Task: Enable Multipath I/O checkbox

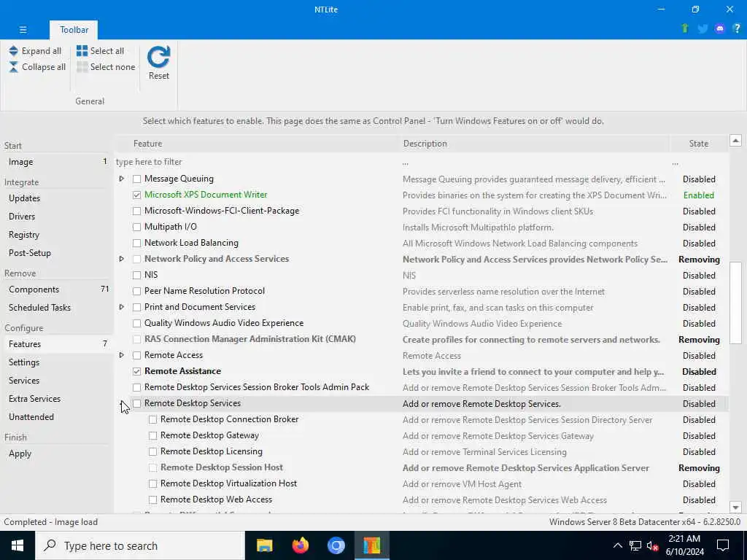Action: pyautogui.click(x=136, y=227)
